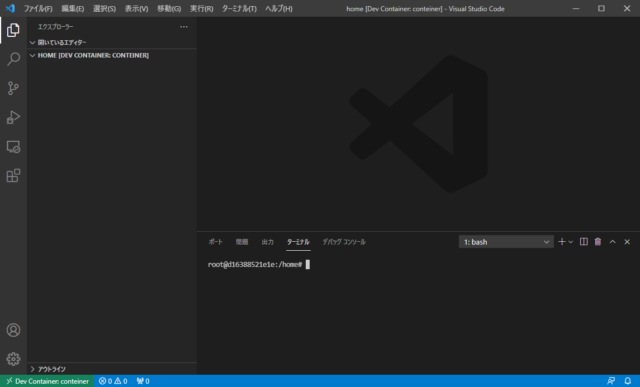Open the ファイル(F) menu
Viewport: 640px width, 387px height.
pos(38,9)
